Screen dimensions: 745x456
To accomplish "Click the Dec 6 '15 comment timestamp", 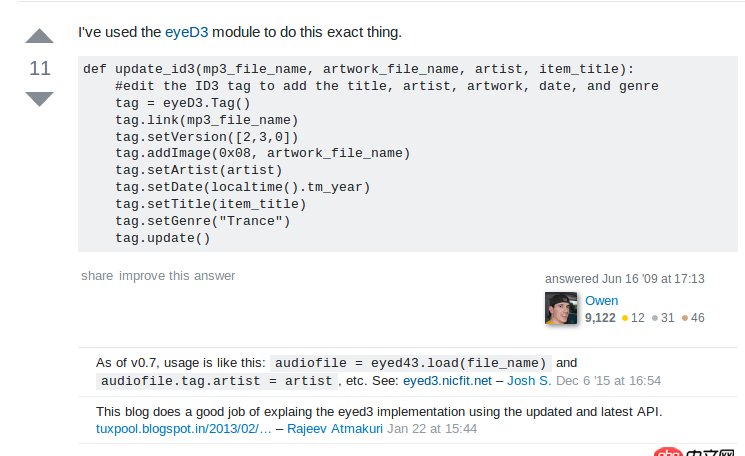I will 608,381.
